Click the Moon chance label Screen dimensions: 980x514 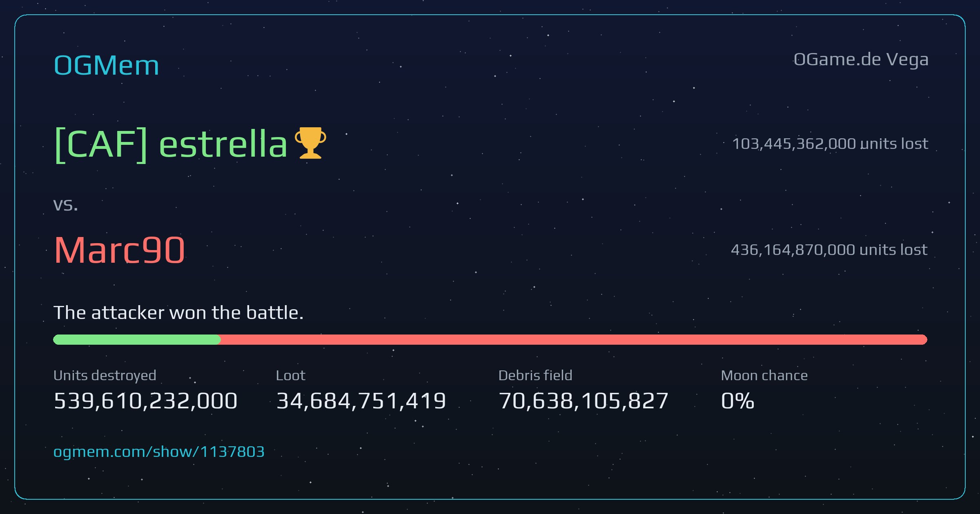(x=764, y=375)
